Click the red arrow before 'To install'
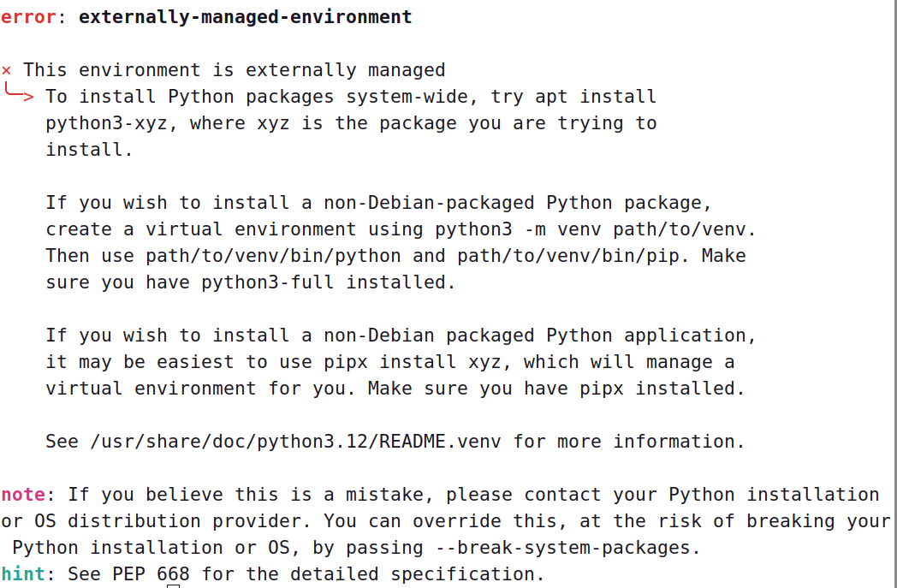This screenshot has width=897, height=588. point(19,94)
